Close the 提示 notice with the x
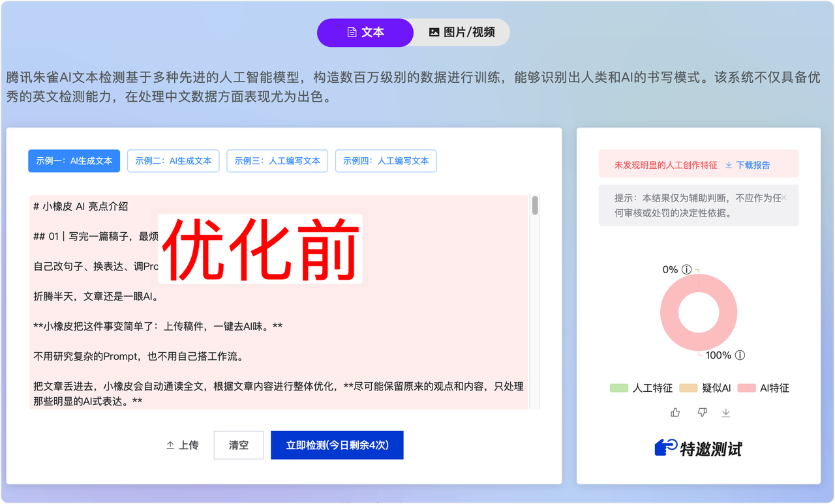Image resolution: width=835 pixels, height=504 pixels. pyautogui.click(x=784, y=198)
